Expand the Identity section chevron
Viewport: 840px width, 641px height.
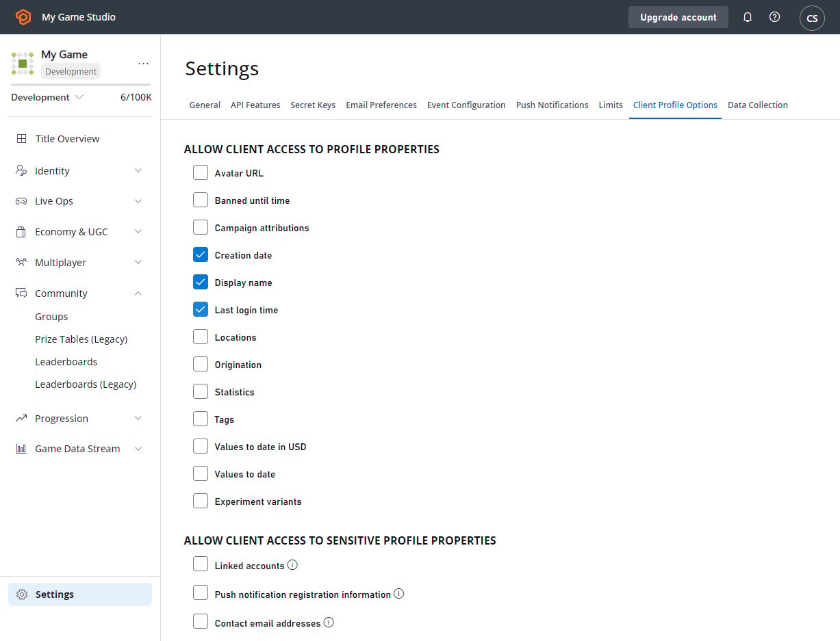tap(138, 171)
